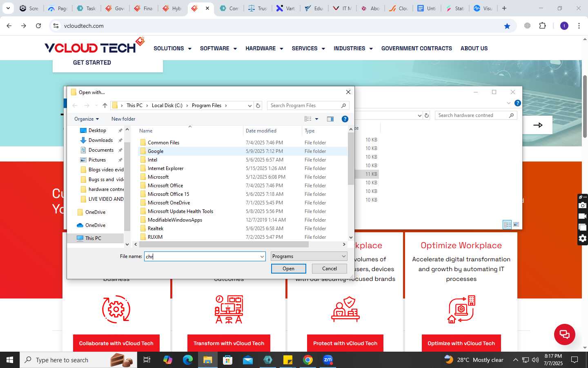588x368 pixels.
Task: Expand the File name suggestions dropdown
Action: (x=262, y=256)
